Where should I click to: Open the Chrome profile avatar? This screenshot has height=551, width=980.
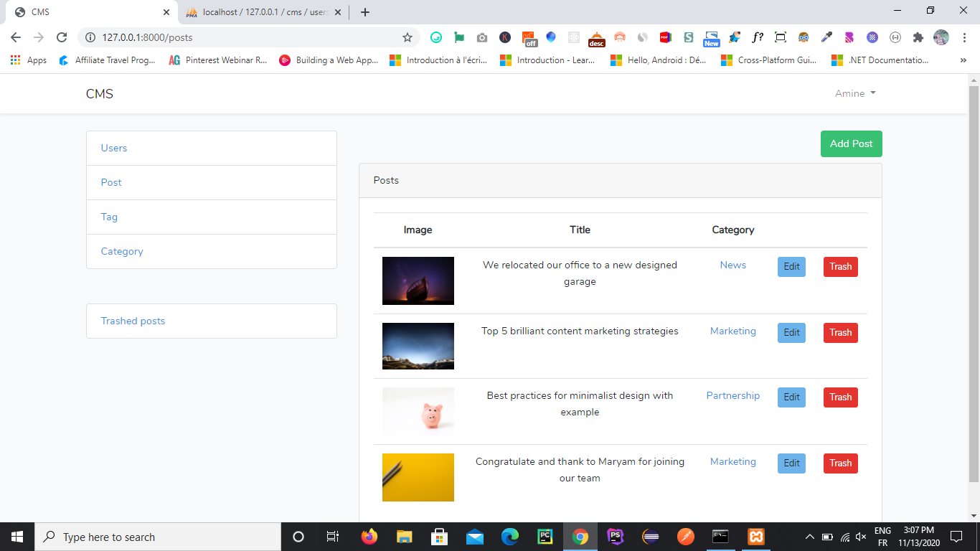tap(941, 37)
